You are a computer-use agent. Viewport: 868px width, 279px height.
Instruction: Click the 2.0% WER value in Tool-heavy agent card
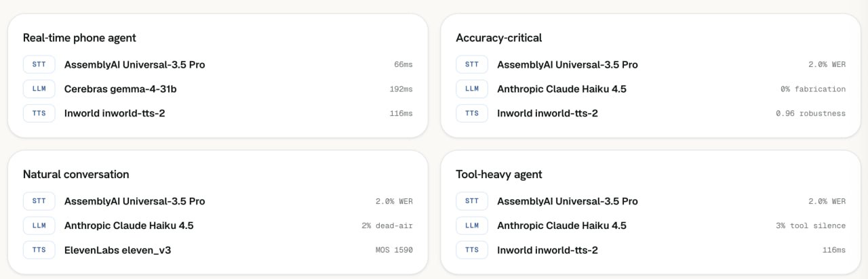pyautogui.click(x=827, y=202)
